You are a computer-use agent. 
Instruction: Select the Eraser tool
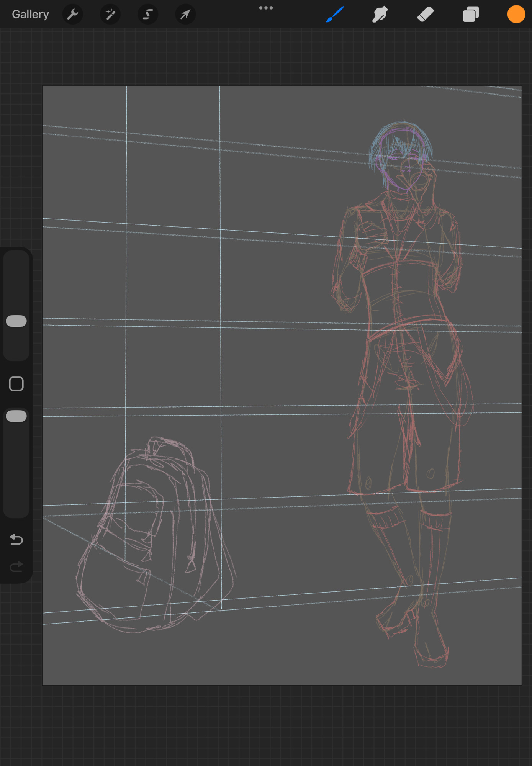[425, 15]
